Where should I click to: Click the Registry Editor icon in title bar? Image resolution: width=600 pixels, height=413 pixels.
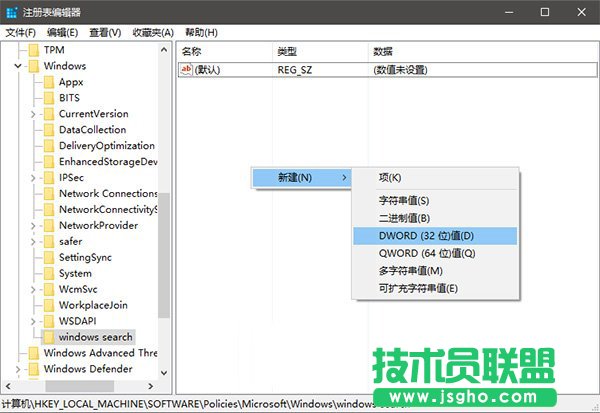[x=11, y=12]
